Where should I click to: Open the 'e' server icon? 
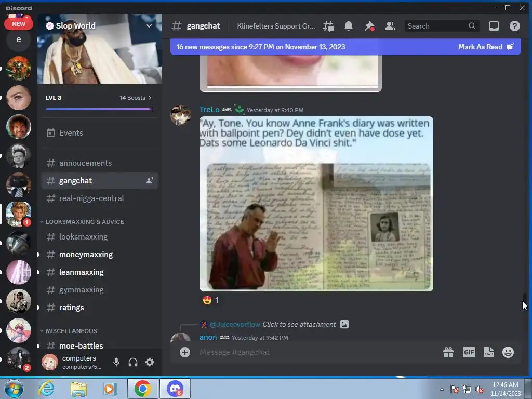(19, 39)
